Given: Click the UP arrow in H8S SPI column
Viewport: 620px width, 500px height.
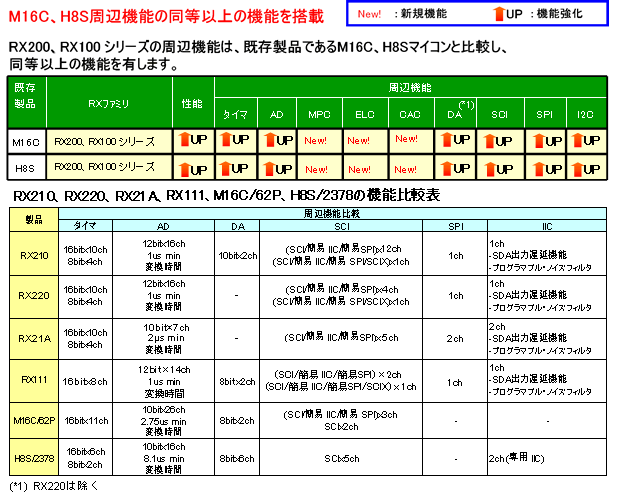Looking at the screenshot, I should pos(535,167).
